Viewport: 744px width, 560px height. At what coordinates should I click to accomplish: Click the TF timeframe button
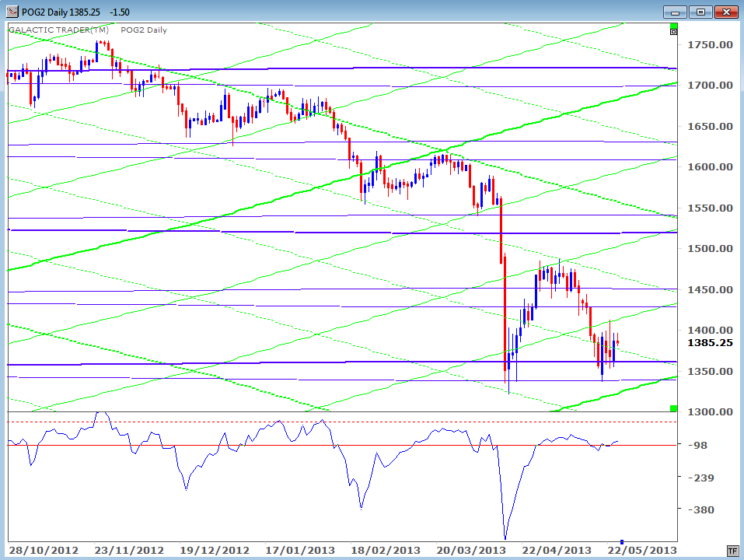(732, 551)
